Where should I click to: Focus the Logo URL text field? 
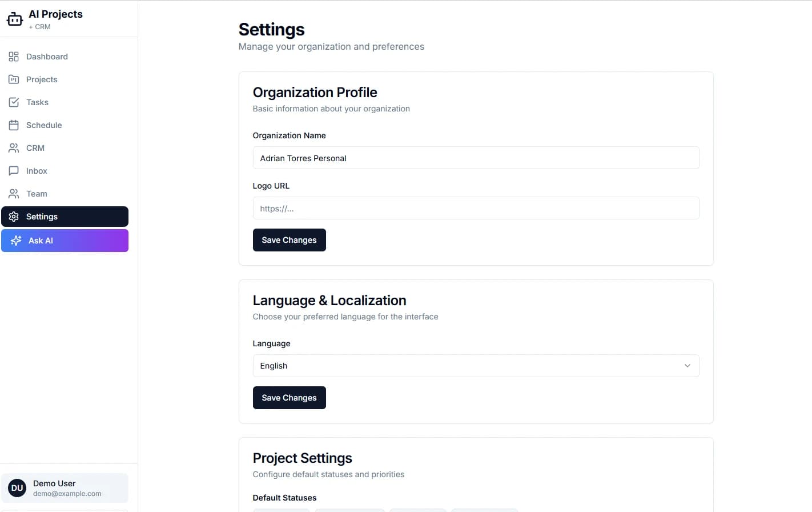[475, 209]
